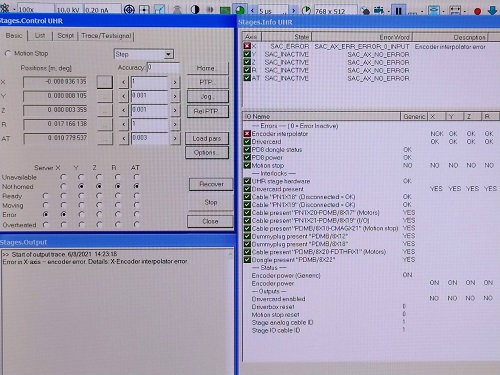
Task: Click the pause scanning button
Action: [x=398, y=11]
